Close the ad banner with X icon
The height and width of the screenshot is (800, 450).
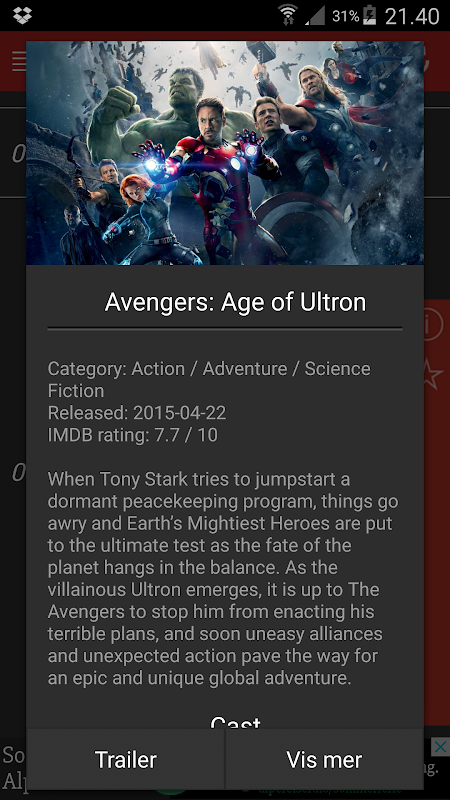tap(440, 748)
